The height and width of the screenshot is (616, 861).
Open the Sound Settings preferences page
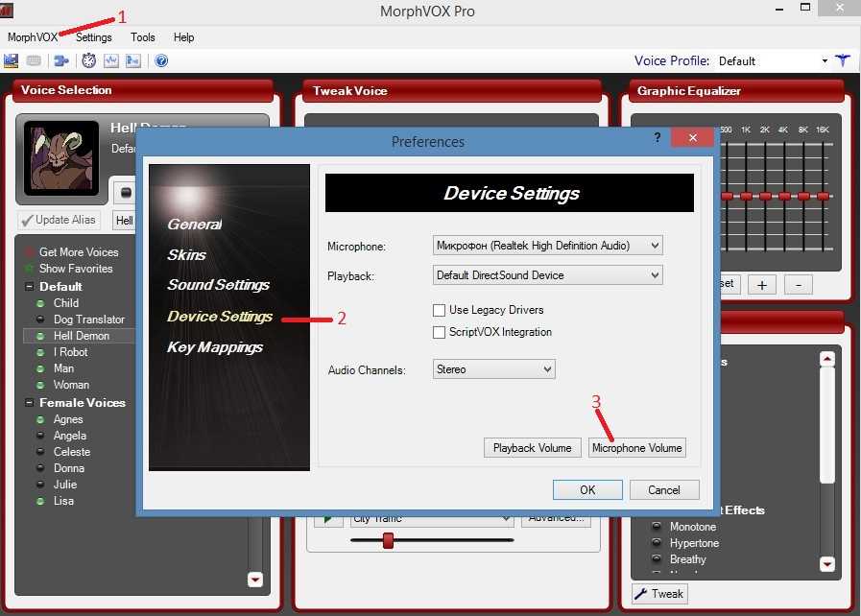(219, 284)
